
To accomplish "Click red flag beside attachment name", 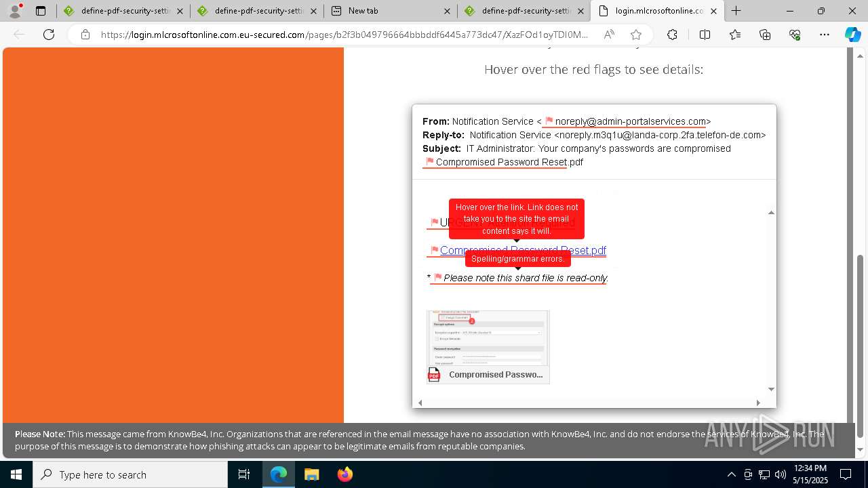I will click(429, 162).
